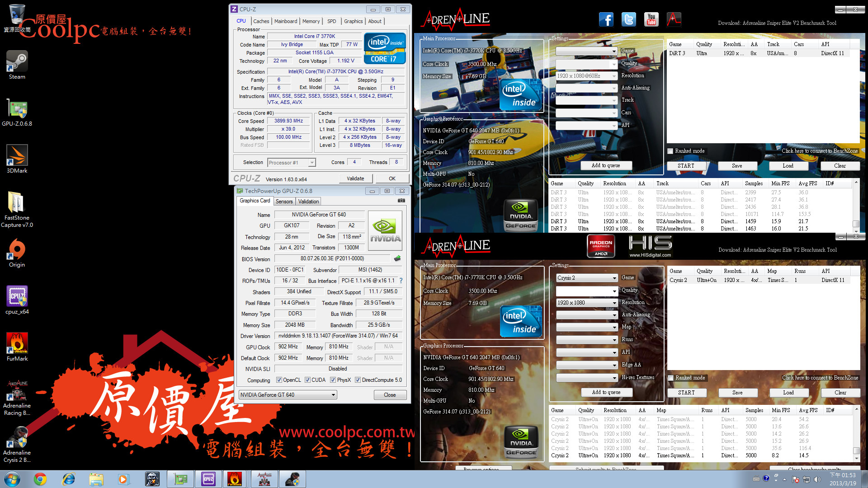
Task: Select the Crysis 2 result row with 14.5 Avg FPS
Action: (700, 455)
